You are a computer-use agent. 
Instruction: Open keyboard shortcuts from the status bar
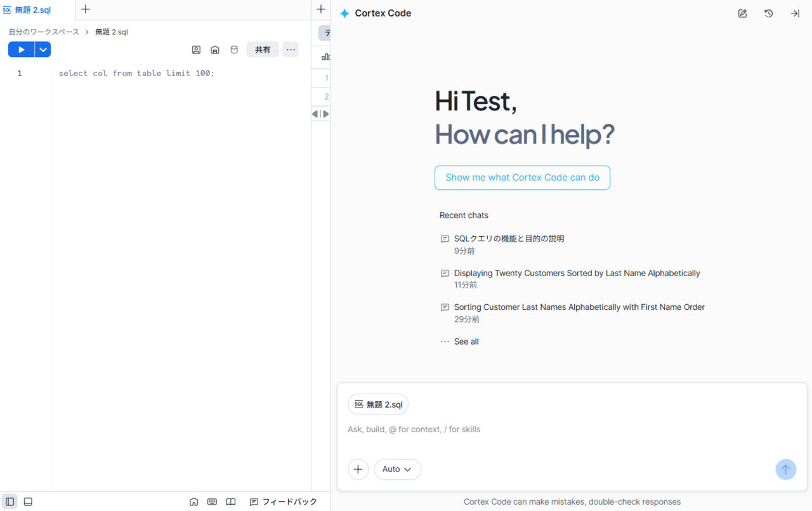[212, 501]
